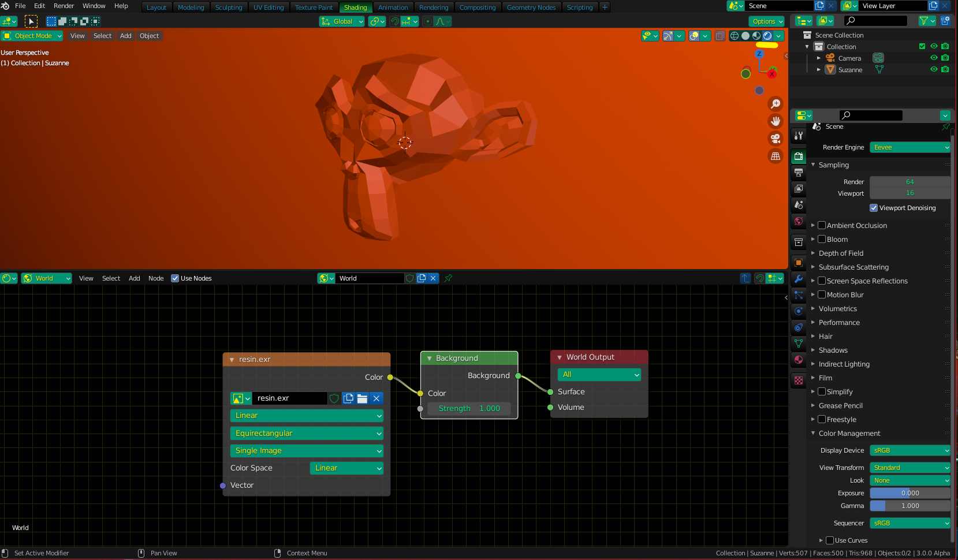Select Solid viewport shading mode
The image size is (958, 560).
tap(745, 36)
